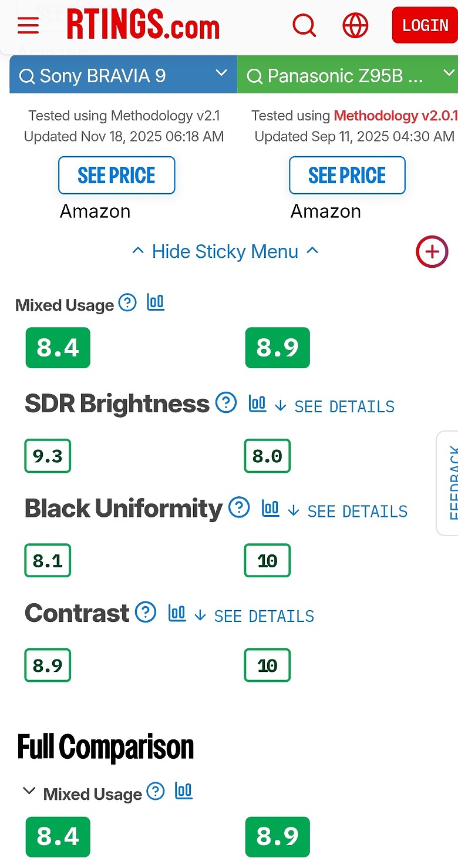
Task: Open Contrast bar chart icon
Action: pos(177,613)
